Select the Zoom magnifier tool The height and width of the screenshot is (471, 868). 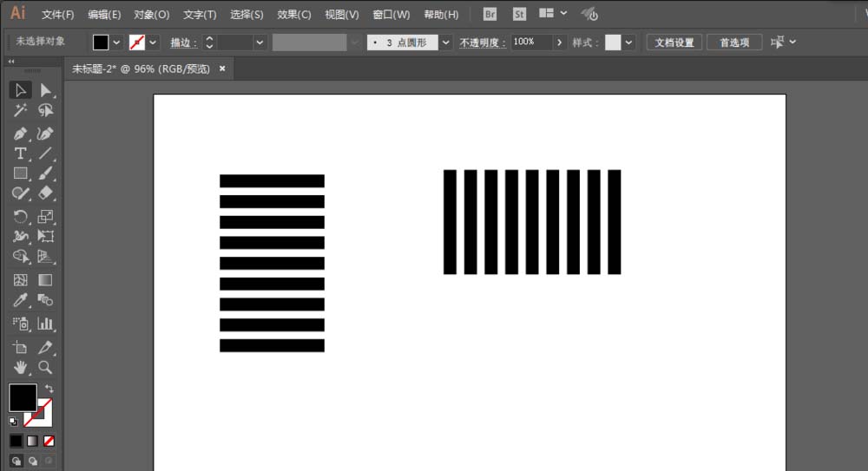[x=46, y=368]
